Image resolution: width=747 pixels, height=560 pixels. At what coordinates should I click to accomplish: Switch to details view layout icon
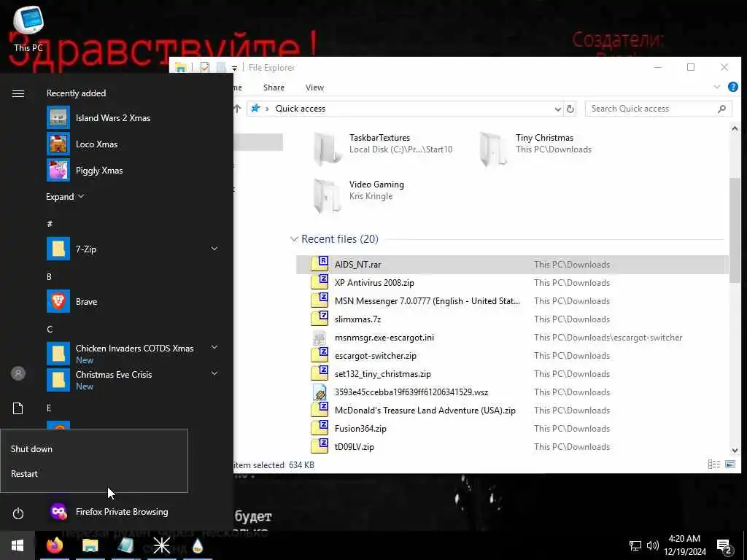[713, 464]
